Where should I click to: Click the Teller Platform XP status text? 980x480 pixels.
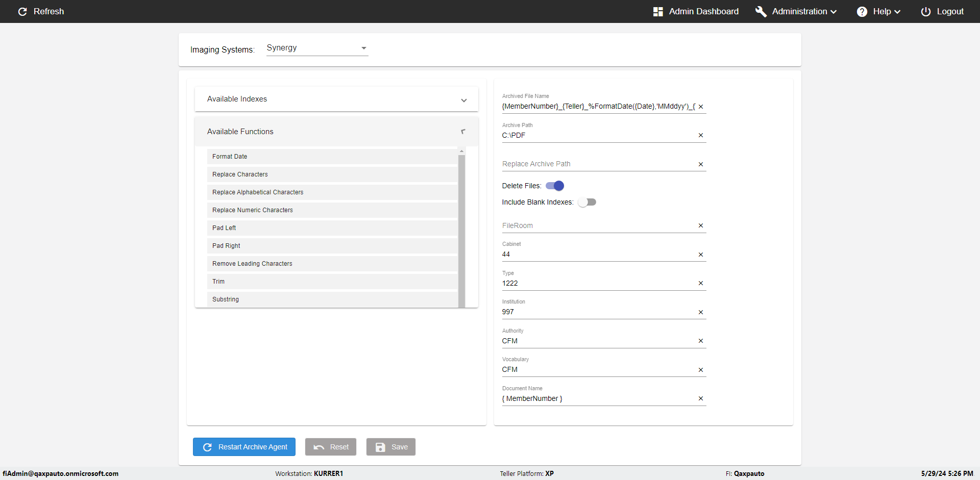click(527, 473)
